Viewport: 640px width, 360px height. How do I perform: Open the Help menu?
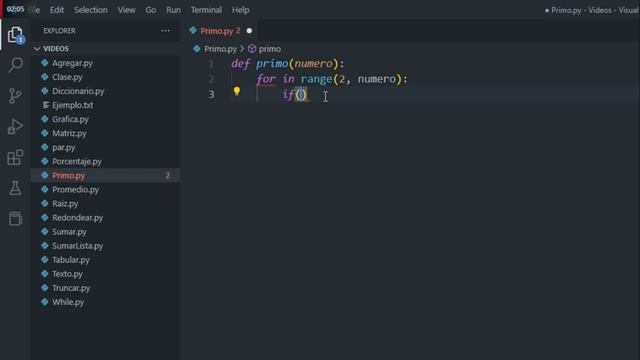point(240,10)
